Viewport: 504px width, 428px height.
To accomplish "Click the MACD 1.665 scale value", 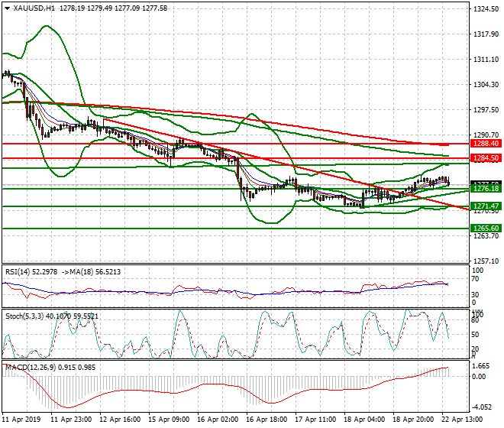I will click(x=482, y=366).
